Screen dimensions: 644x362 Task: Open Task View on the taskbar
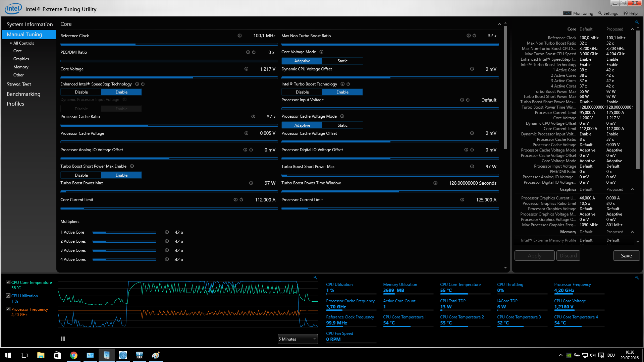pos(24,355)
